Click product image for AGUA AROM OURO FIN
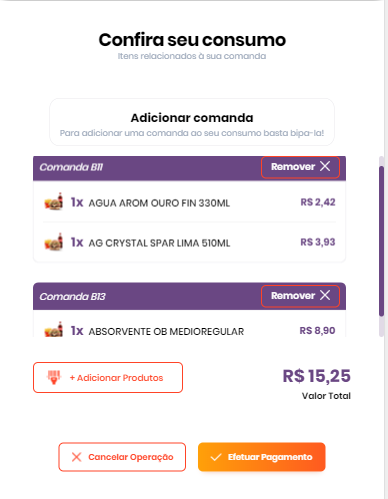Image resolution: width=388 pixels, height=499 pixels. coord(54,202)
